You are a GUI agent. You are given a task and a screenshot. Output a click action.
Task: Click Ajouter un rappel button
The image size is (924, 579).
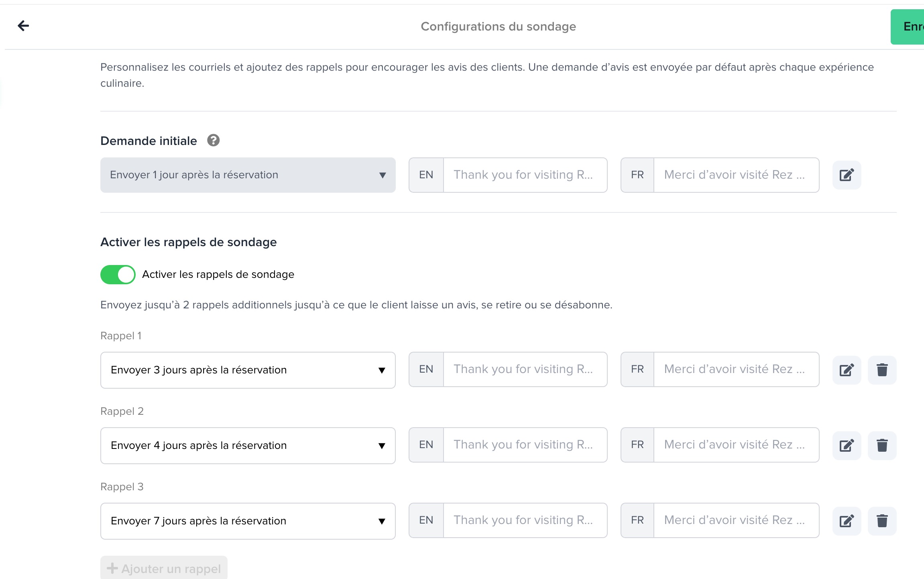164,568
